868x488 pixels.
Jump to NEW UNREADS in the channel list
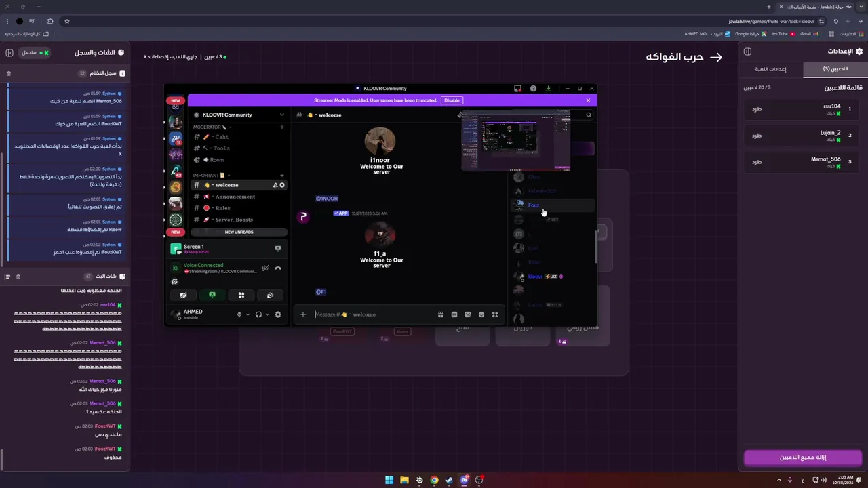pyautogui.click(x=239, y=232)
